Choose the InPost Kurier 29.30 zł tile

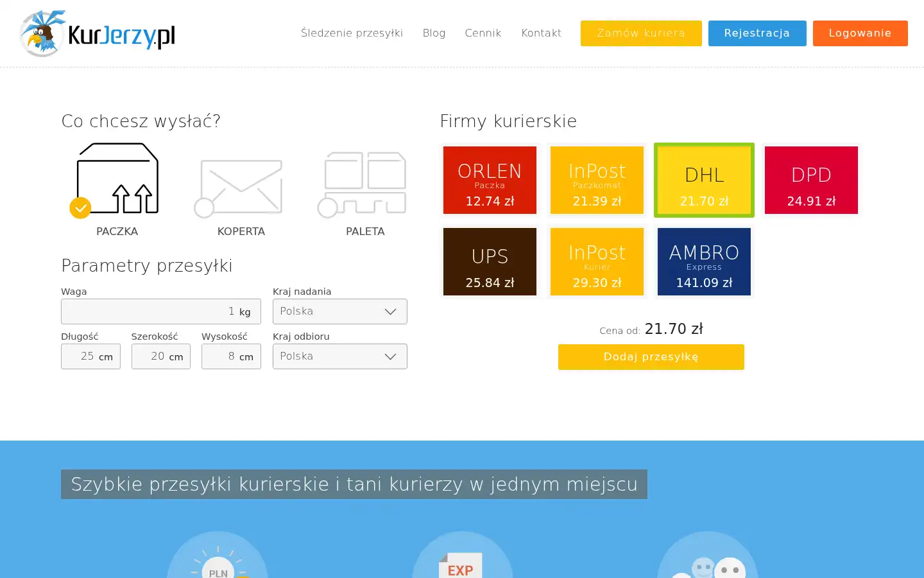click(x=597, y=261)
